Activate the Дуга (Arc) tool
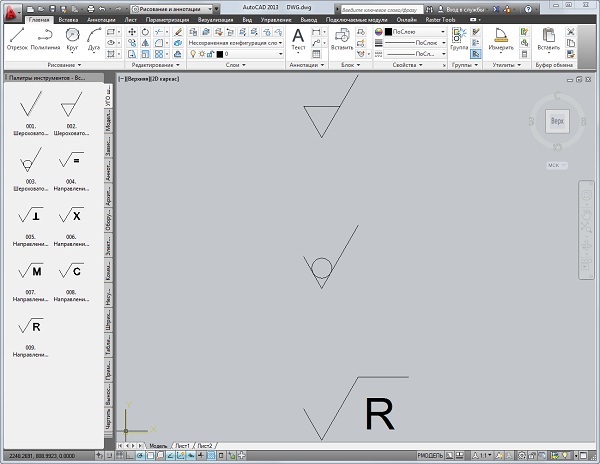The width and height of the screenshot is (600, 464). [93, 38]
